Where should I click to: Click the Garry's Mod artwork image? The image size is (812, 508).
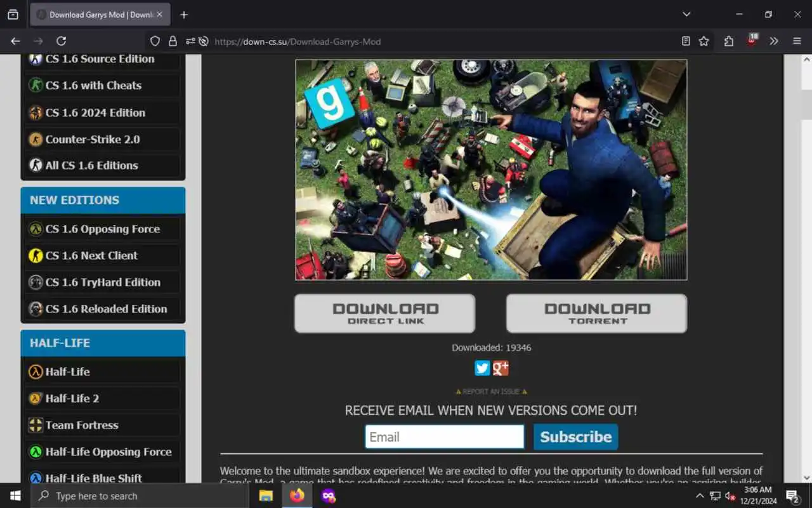pyautogui.click(x=491, y=170)
